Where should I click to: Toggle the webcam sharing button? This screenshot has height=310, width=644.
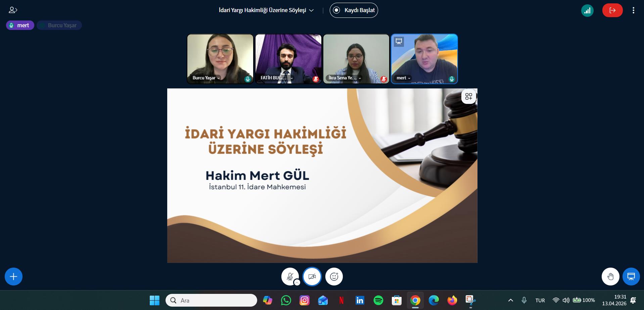coord(312,276)
